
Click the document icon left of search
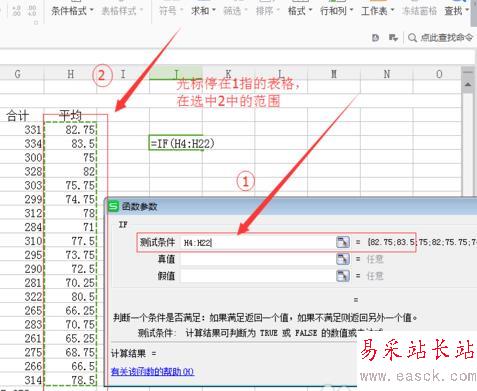[x=375, y=38]
